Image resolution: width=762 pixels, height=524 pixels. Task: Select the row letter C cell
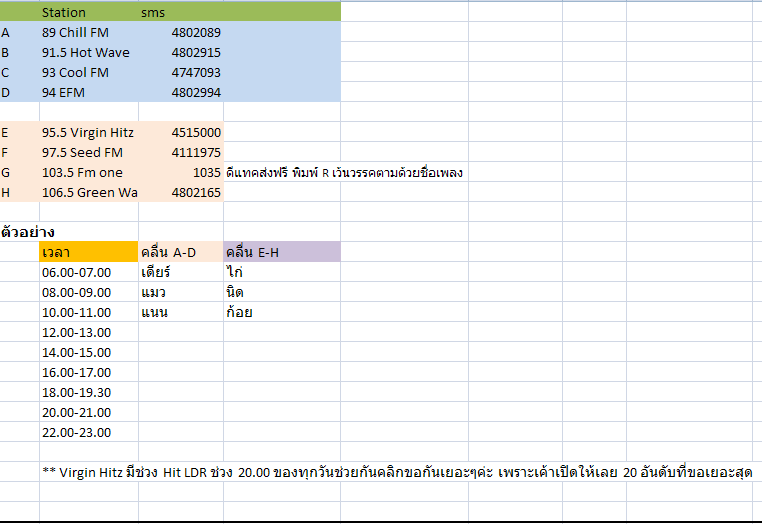pyautogui.click(x=19, y=72)
